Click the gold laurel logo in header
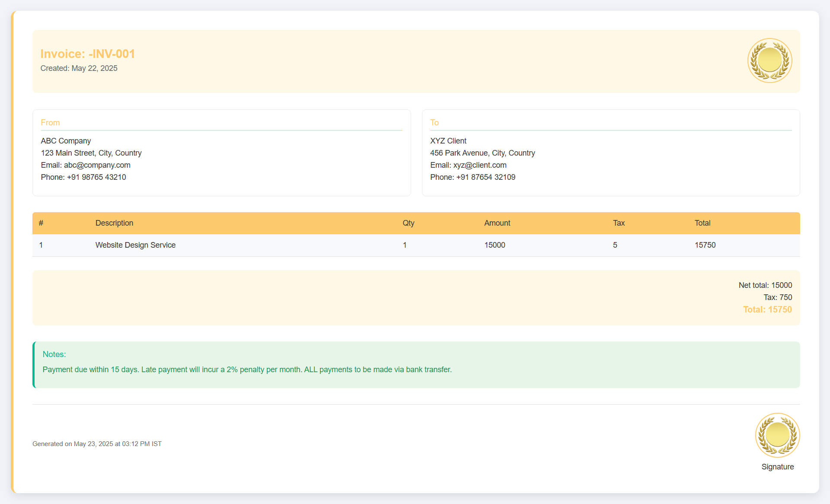The height and width of the screenshot is (504, 830). click(x=769, y=61)
